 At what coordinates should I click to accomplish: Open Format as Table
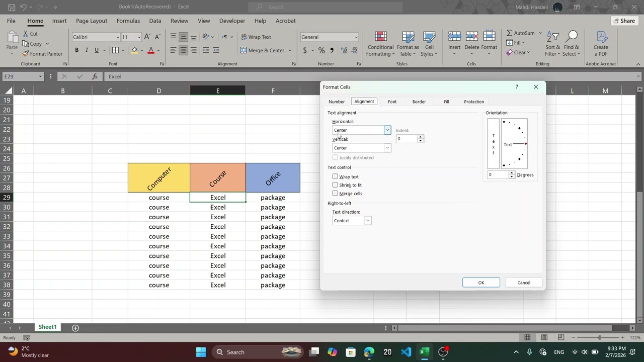[x=408, y=44]
